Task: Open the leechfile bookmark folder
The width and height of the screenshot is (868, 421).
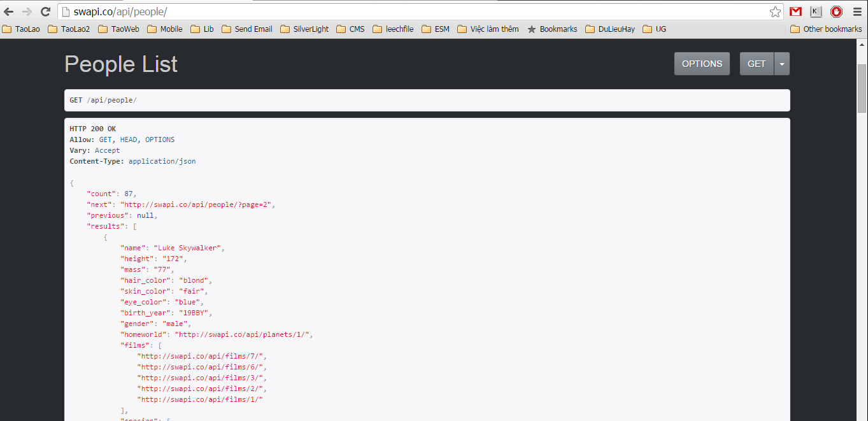Action: pos(394,29)
